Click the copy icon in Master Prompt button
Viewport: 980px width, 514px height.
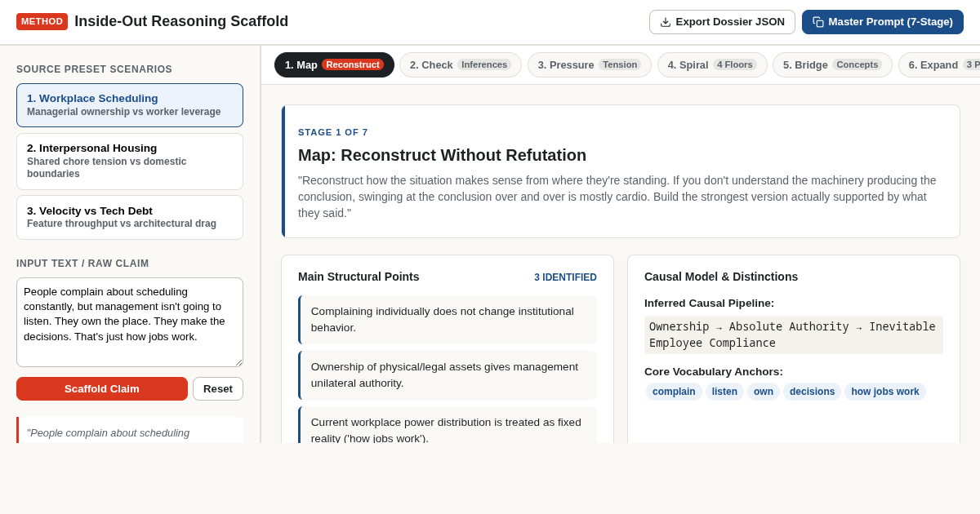point(818,22)
